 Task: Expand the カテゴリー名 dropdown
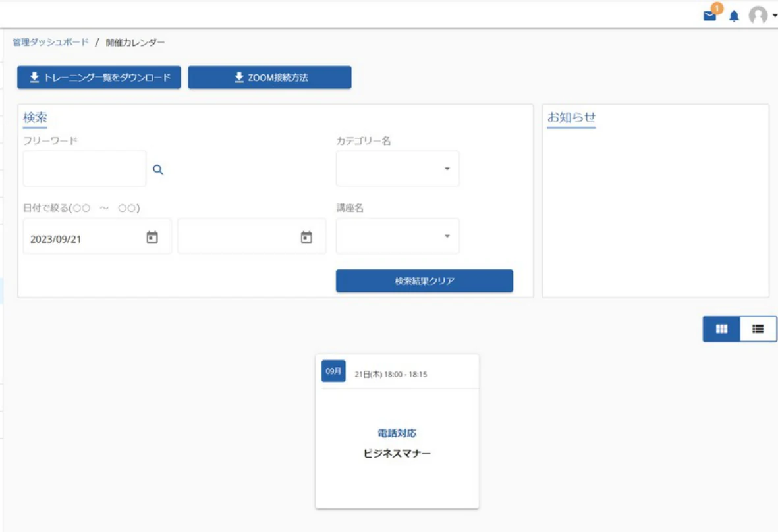(397, 169)
